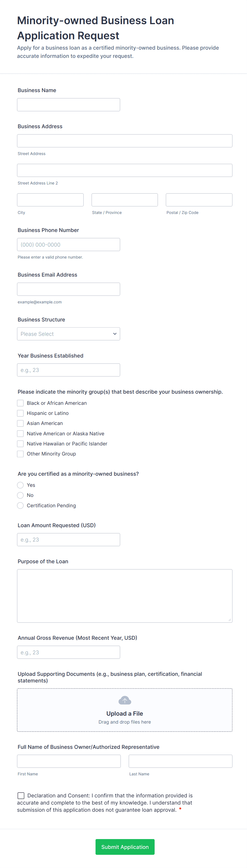Click the Purpose of the Loan textarea
Screen dimensions: 247x868
125,596
